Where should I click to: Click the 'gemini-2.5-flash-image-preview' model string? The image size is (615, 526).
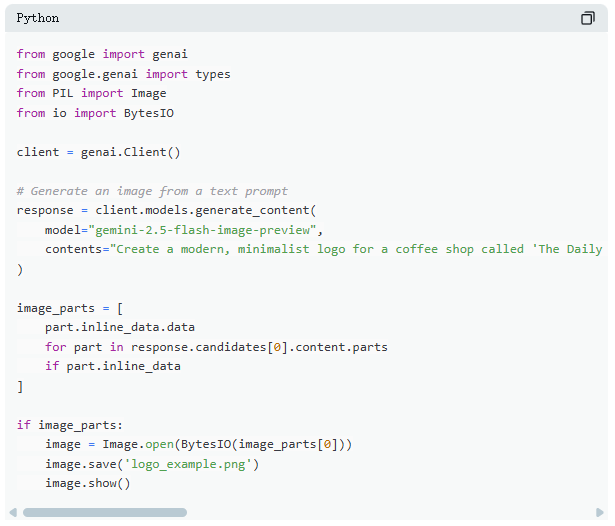point(202,230)
